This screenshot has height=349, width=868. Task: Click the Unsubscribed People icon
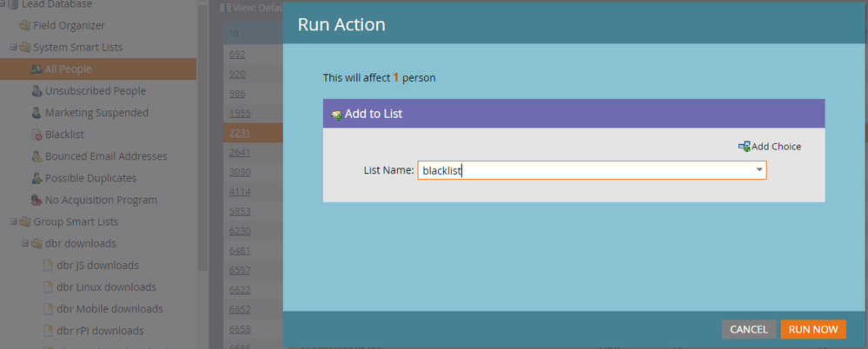[36, 90]
